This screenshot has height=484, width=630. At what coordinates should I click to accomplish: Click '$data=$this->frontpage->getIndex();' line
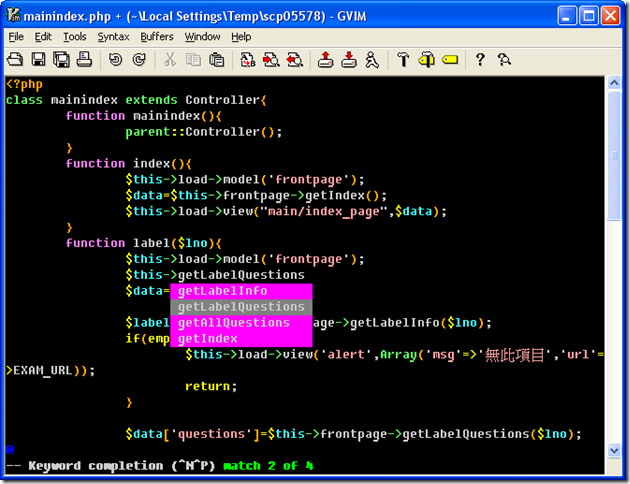[256, 196]
